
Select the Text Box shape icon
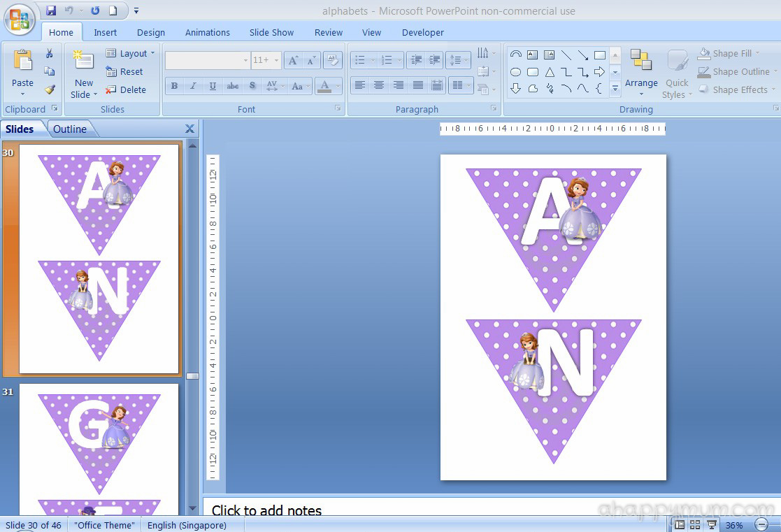pos(533,55)
